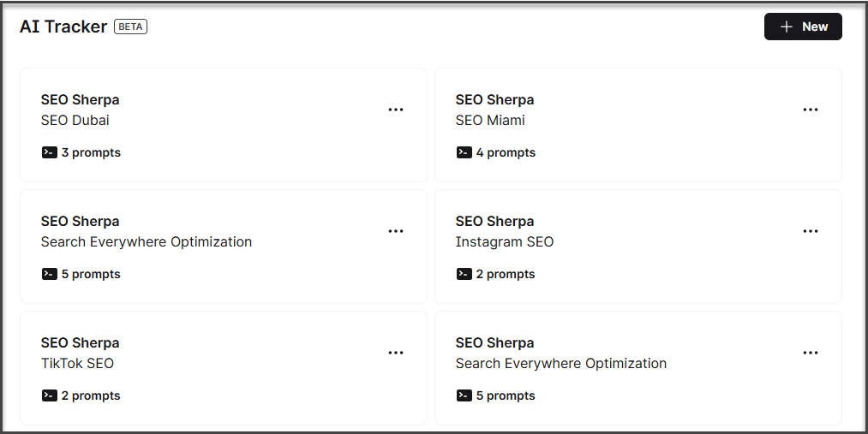Image resolution: width=868 pixels, height=434 pixels.
Task: Select the Instagram SEO tracker title
Action: (505, 242)
